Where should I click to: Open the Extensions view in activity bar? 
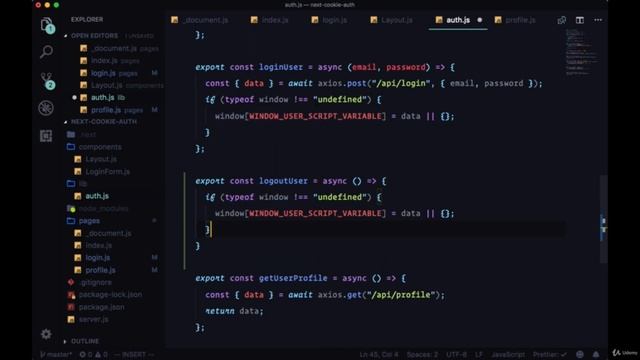46,136
